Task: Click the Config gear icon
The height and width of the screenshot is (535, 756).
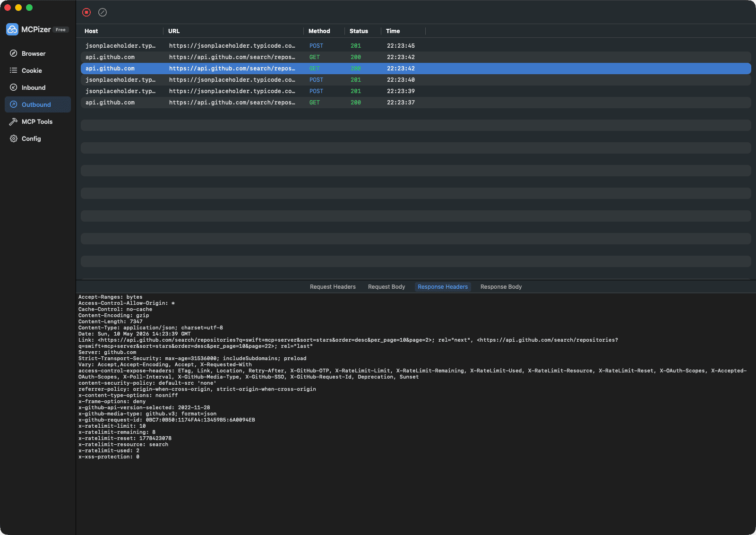Action: coord(14,138)
